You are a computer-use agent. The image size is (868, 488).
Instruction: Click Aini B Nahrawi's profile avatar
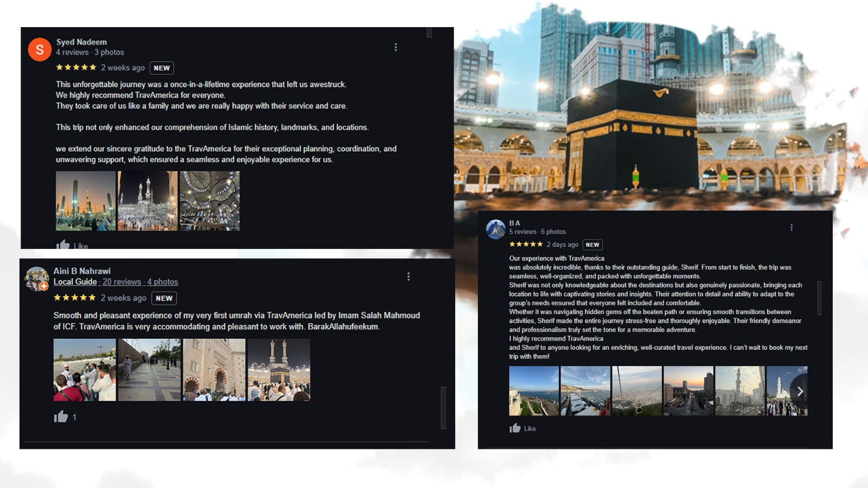(37, 279)
